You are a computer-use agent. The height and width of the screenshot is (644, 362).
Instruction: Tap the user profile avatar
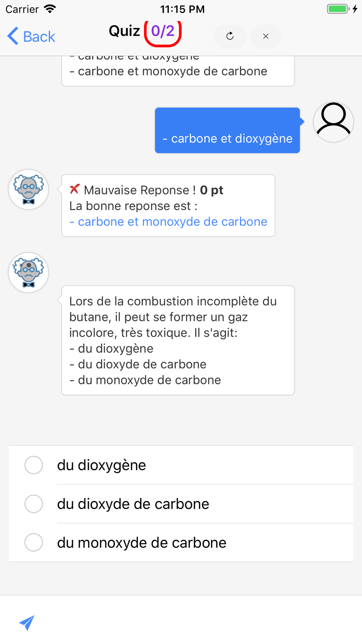coord(333,122)
